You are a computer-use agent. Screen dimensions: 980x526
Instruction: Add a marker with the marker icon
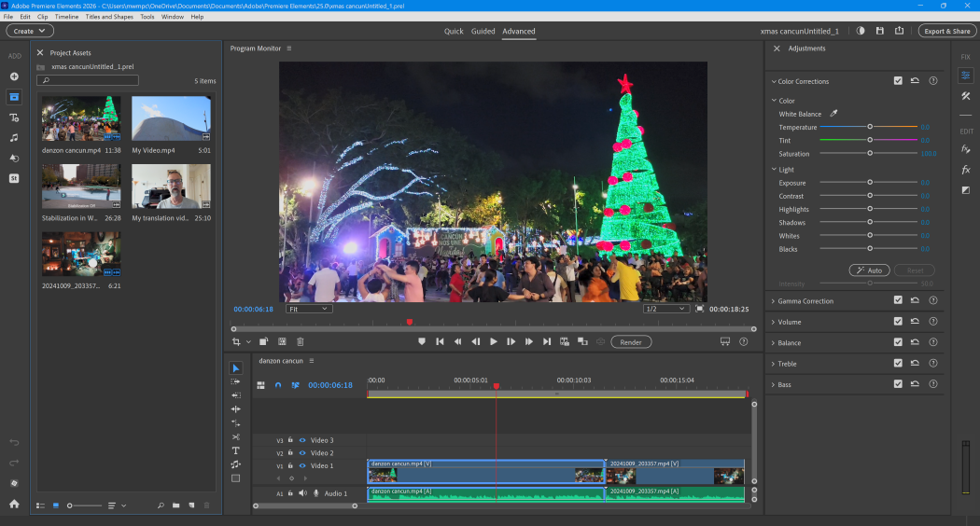coord(422,341)
